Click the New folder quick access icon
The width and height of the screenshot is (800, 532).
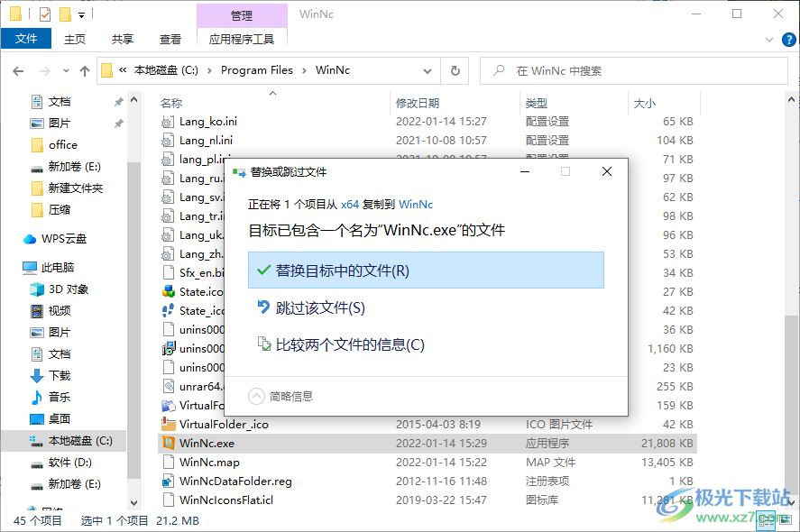[x=65, y=14]
